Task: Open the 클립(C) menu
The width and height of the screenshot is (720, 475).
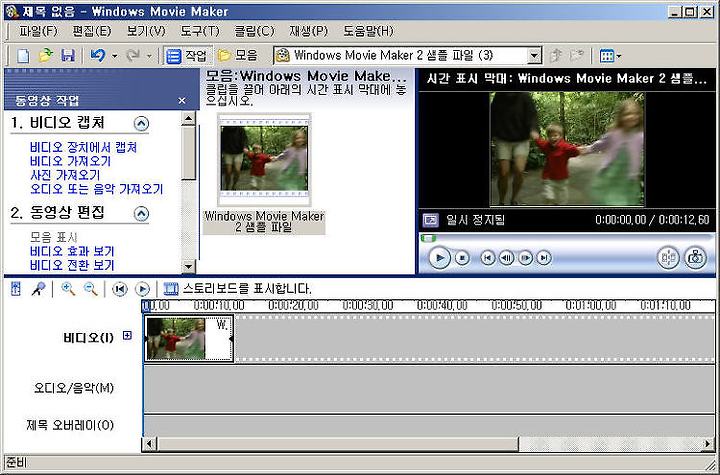Action: pos(254,31)
